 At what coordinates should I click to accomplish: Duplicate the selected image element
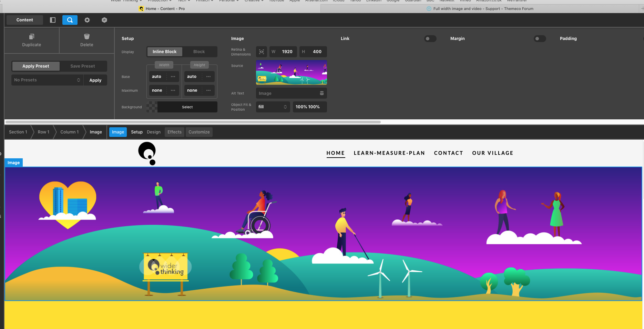tap(32, 40)
